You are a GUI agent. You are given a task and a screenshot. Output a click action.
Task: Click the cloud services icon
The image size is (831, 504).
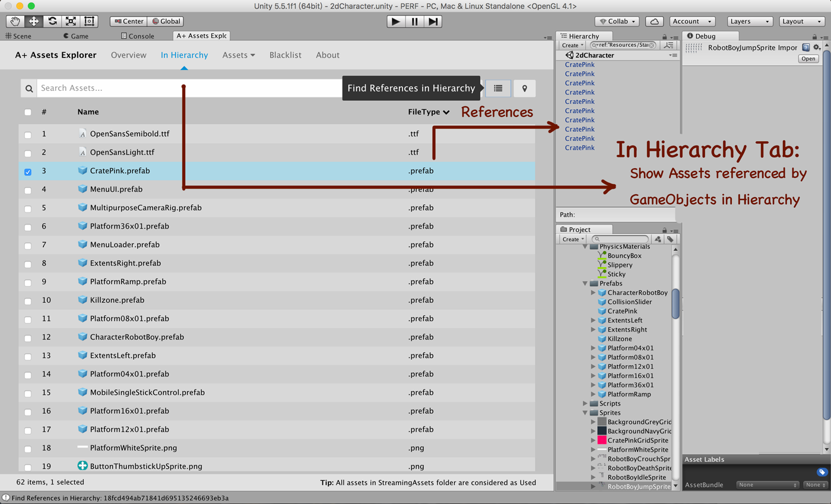click(x=654, y=21)
